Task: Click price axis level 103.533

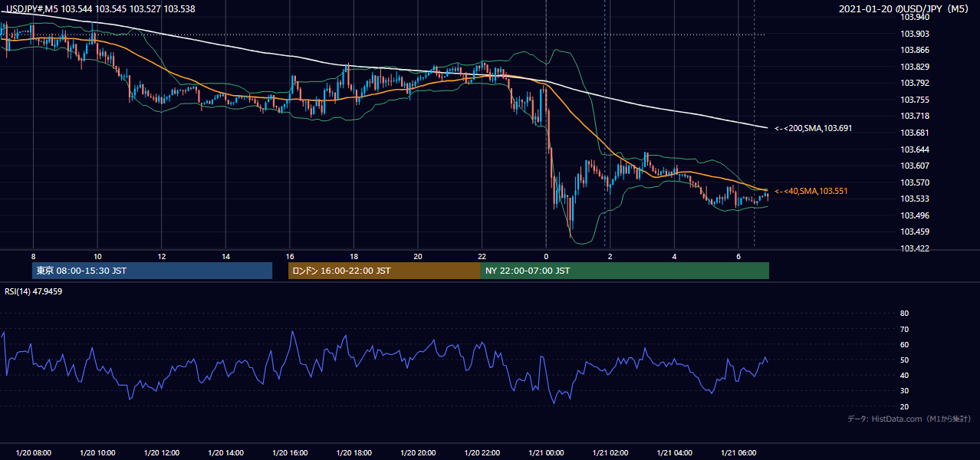Action: [x=915, y=199]
